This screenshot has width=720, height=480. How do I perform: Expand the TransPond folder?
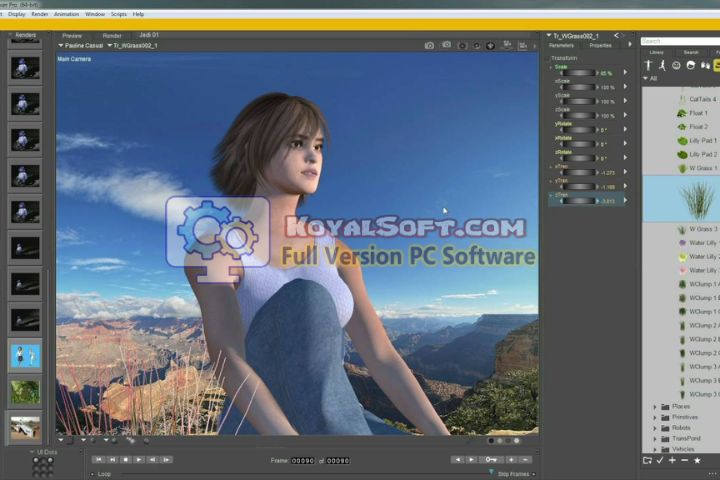tap(655, 439)
